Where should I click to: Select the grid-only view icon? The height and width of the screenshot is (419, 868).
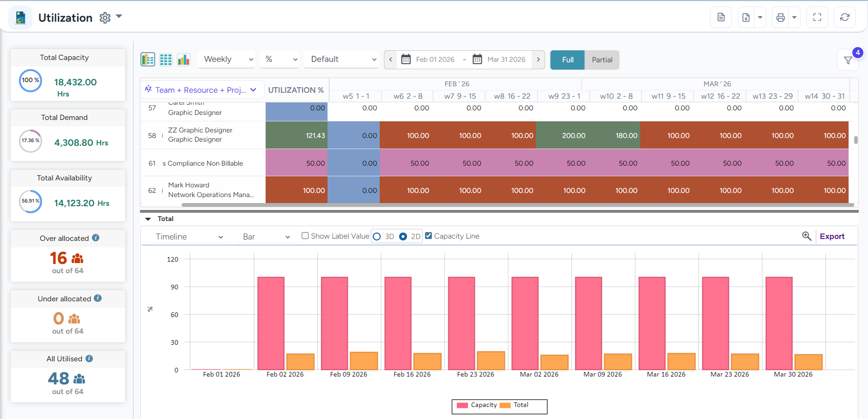166,60
